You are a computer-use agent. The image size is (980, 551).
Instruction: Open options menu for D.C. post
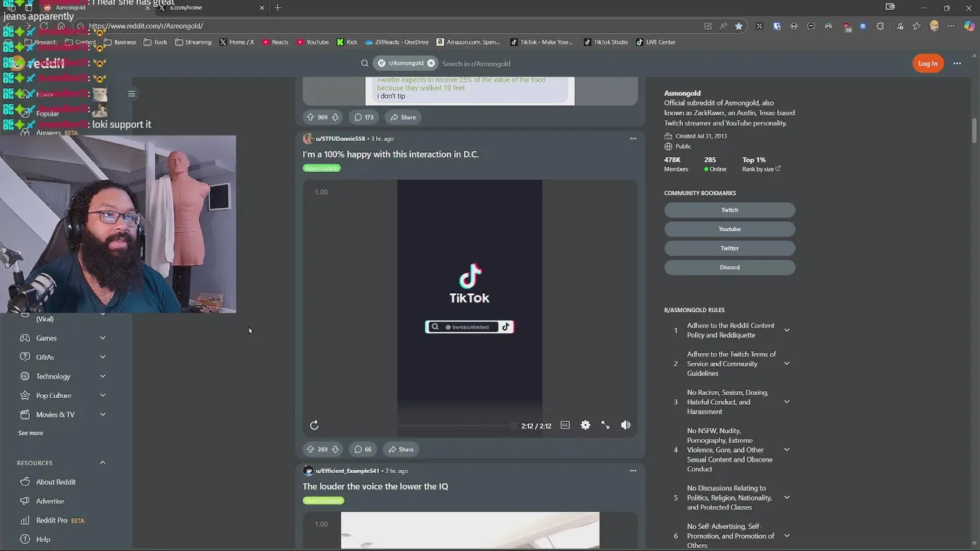coord(632,139)
